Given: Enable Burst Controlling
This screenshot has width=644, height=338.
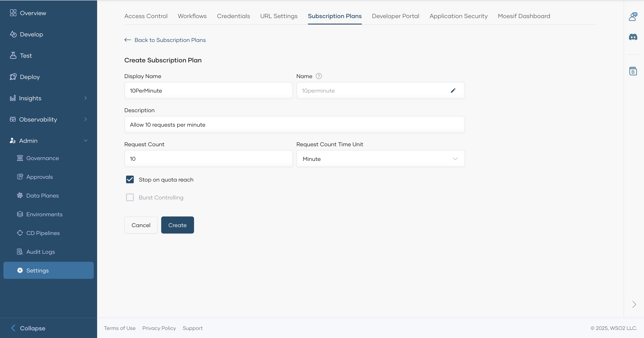Looking at the screenshot, I should (130, 197).
